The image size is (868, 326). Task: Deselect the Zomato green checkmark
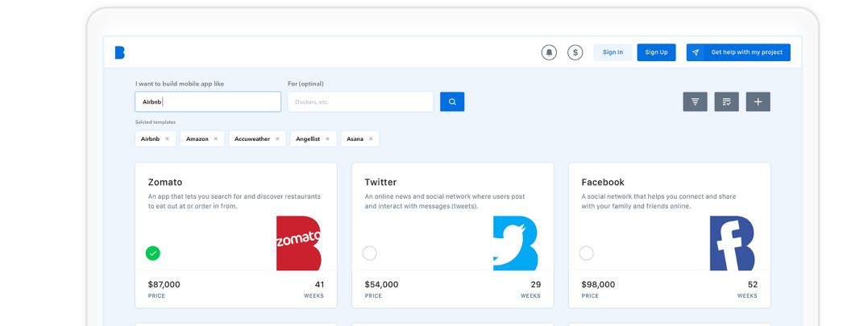click(153, 253)
